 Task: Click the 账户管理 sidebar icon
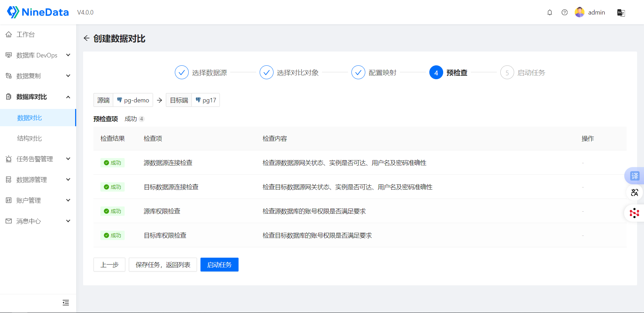click(9, 200)
